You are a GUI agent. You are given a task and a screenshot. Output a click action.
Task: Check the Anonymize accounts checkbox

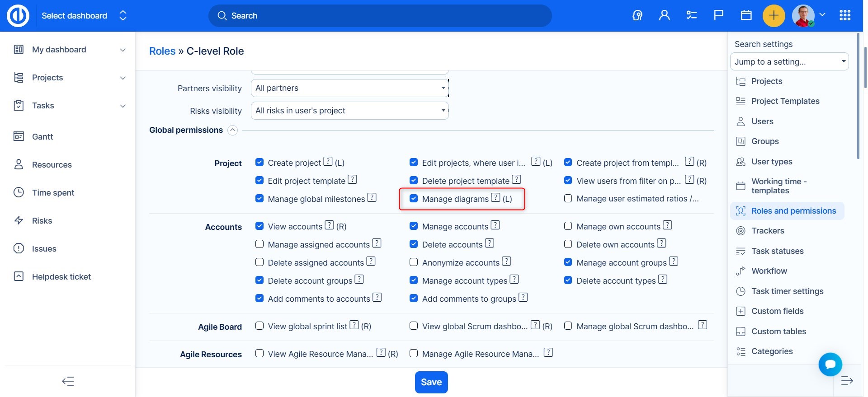[x=414, y=262]
